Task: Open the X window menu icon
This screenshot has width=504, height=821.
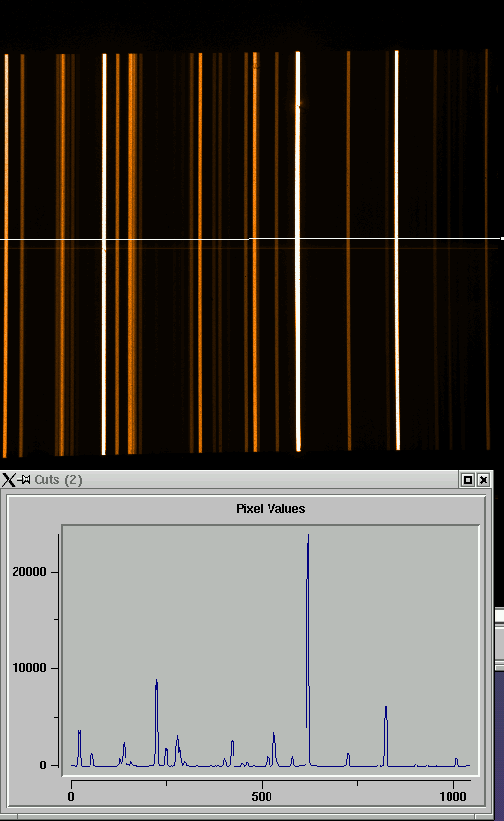Action: point(8,479)
